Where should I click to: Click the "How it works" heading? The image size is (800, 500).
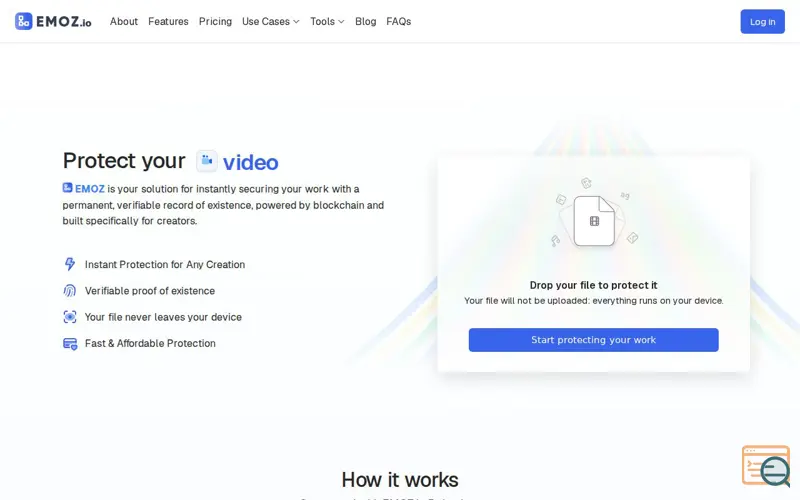[x=400, y=480]
